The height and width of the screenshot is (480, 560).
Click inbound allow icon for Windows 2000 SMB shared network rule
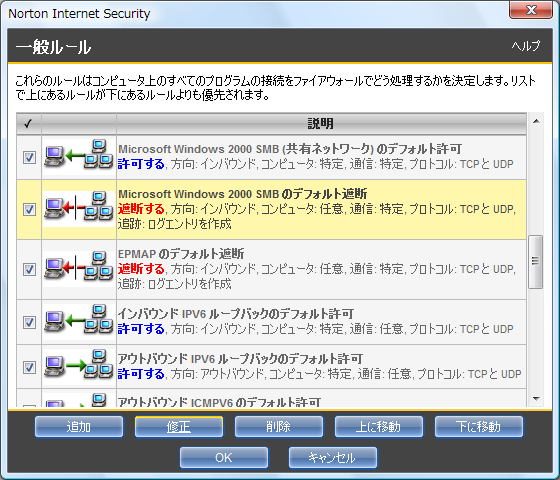(79, 155)
